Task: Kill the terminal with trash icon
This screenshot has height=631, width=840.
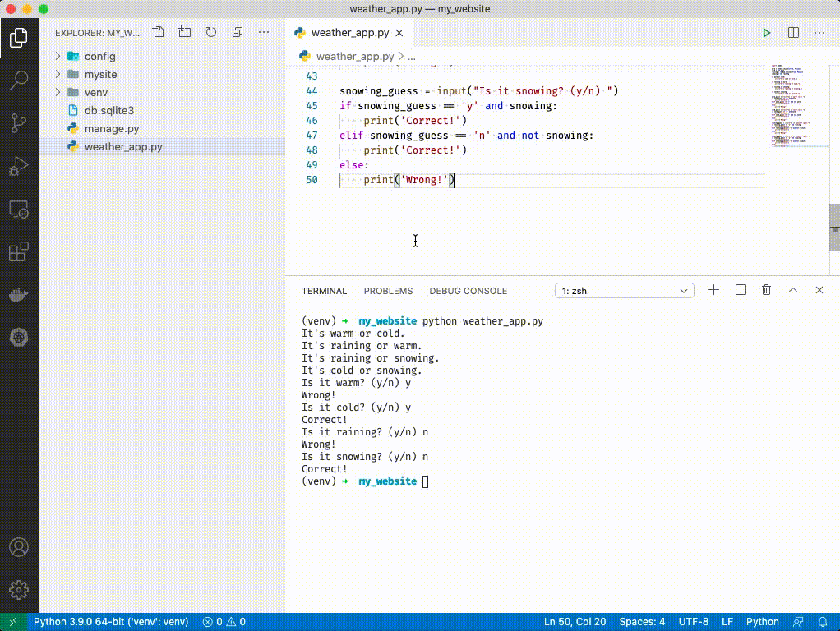Action: coord(766,290)
